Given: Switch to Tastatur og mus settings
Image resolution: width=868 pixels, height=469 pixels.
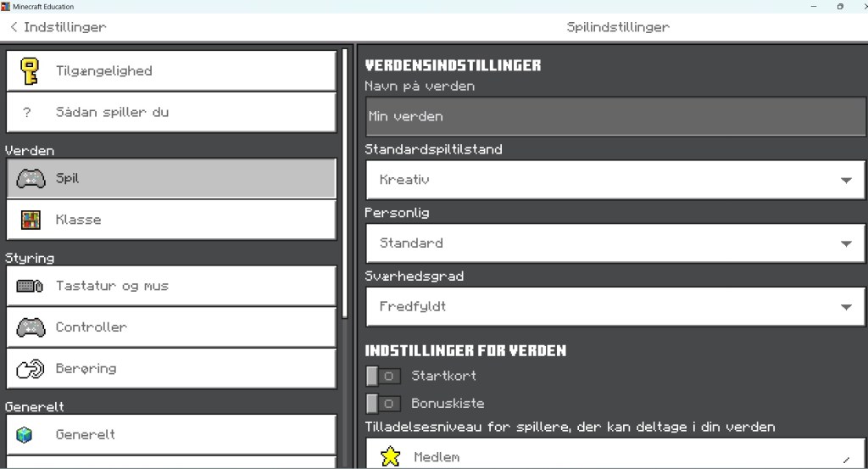Looking at the screenshot, I should click(x=171, y=287).
